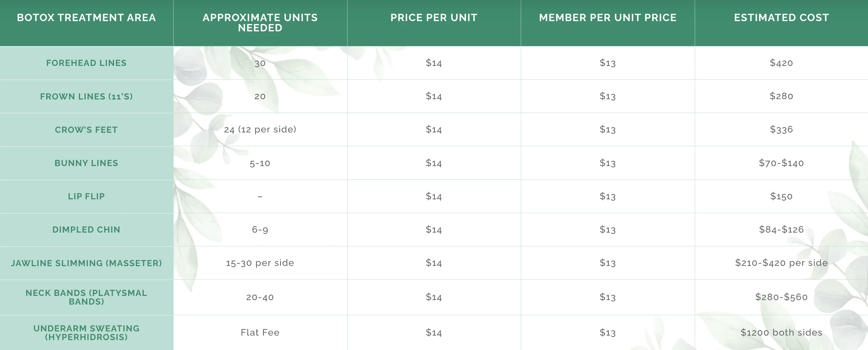Select the 15-30 per side units cell
The height and width of the screenshot is (350, 868).
[260, 263]
